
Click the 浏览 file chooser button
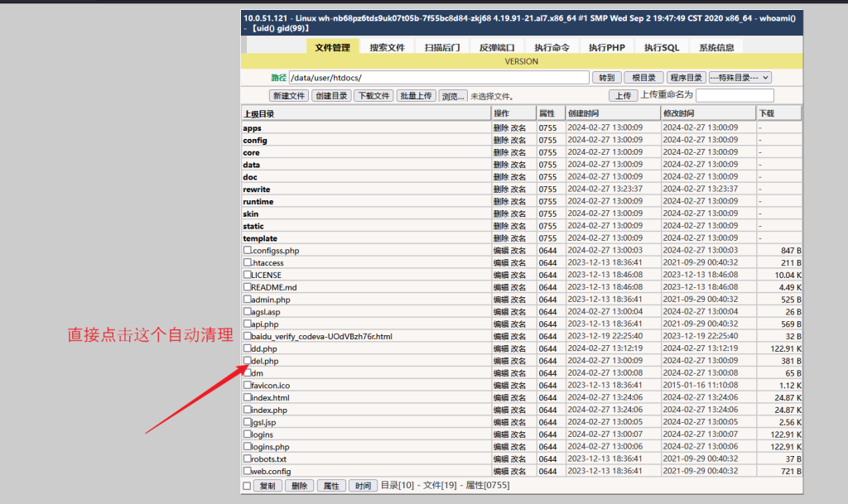click(452, 95)
